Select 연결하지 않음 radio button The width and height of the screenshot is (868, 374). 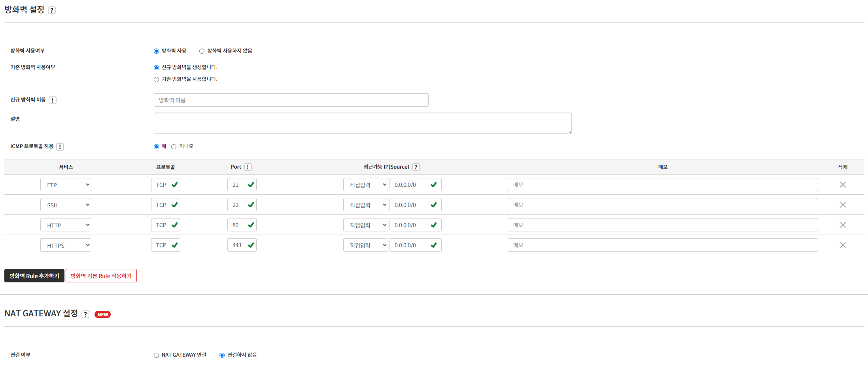222,355
